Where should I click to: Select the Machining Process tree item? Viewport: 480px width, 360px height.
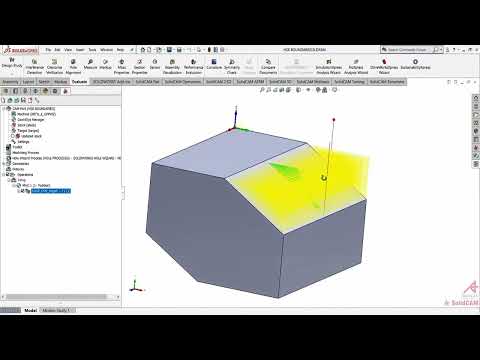[x=22, y=153]
